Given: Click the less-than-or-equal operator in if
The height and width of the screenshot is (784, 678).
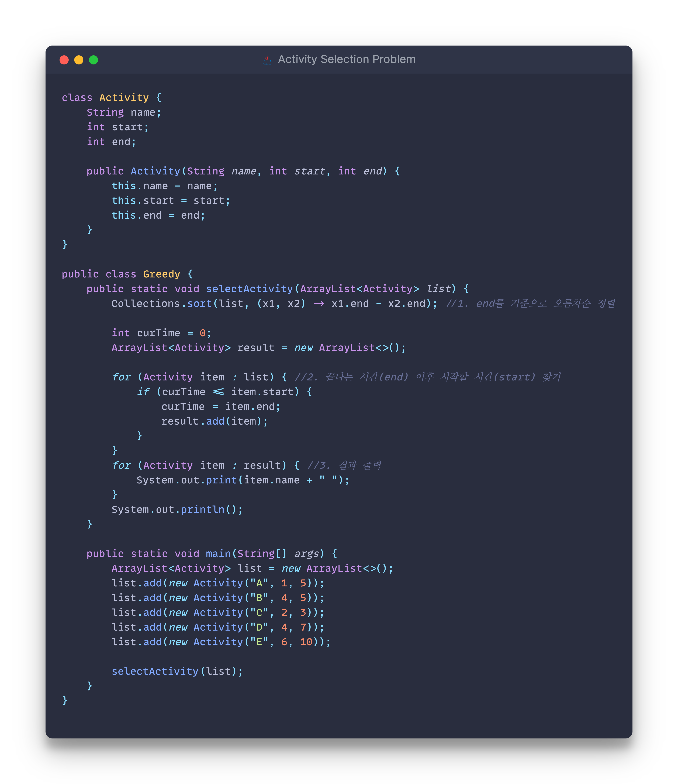Looking at the screenshot, I should tap(218, 392).
